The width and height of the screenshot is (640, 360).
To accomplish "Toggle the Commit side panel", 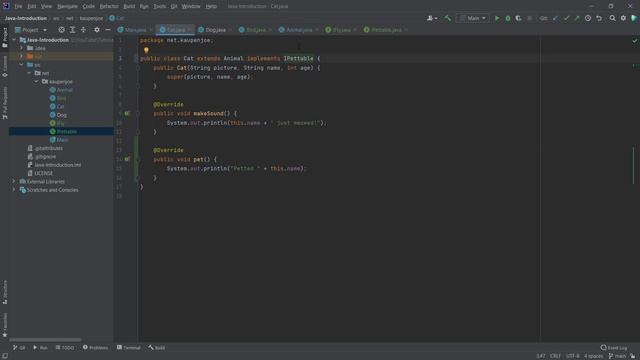I will [5, 67].
